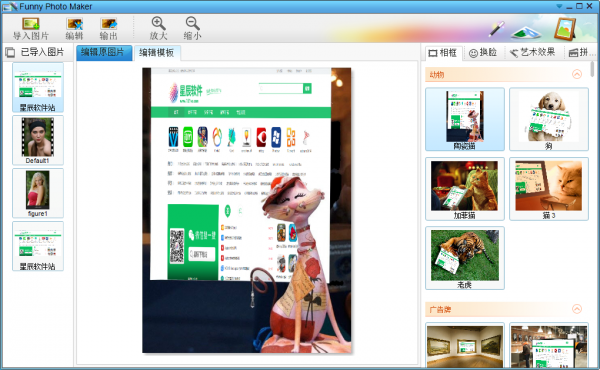Collapse the 广告牌 category section
The image size is (600, 370).
pos(577,309)
